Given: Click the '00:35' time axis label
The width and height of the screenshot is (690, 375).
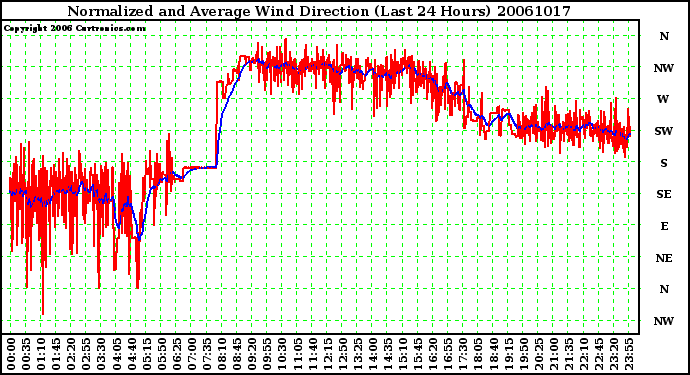Looking at the screenshot, I should 26,354.
